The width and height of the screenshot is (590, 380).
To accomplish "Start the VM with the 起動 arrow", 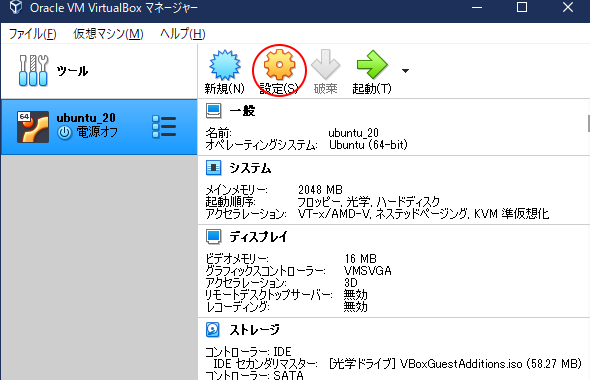I will click(372, 64).
